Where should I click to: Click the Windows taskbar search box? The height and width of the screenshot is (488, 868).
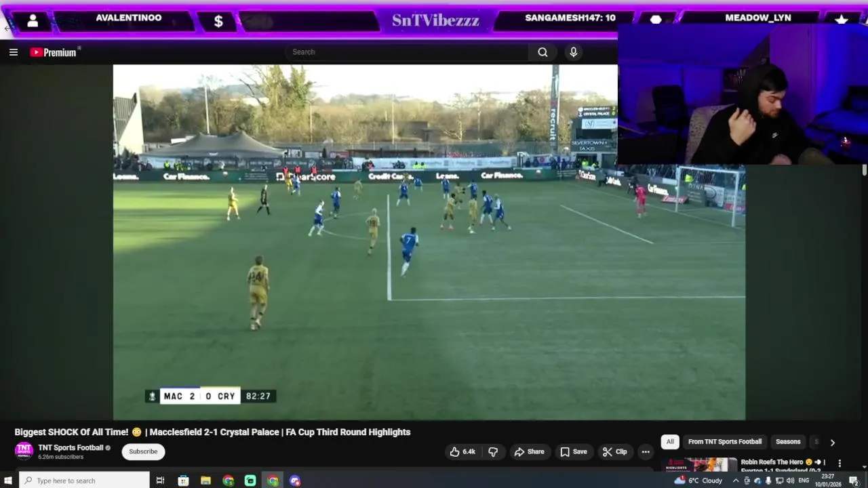pyautogui.click(x=84, y=481)
